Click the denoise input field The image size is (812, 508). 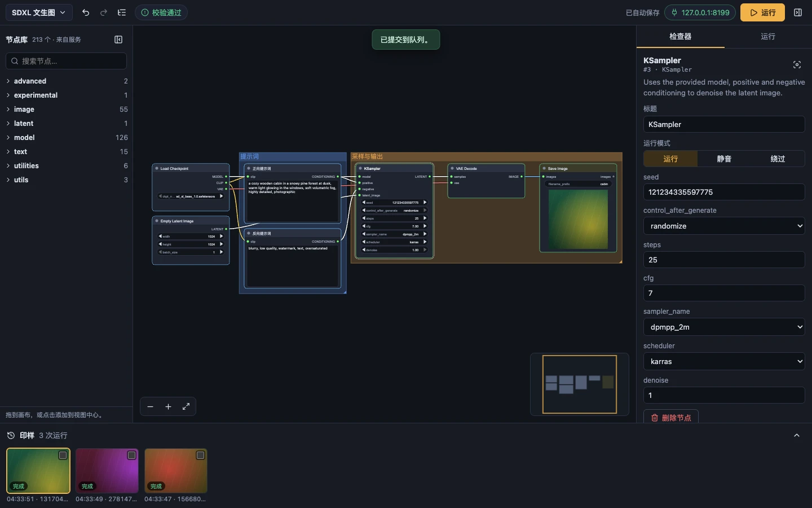(x=724, y=395)
